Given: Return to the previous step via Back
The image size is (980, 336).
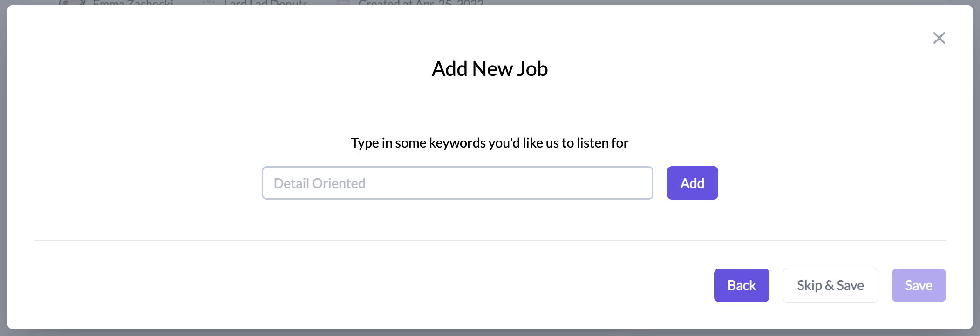Looking at the screenshot, I should [x=742, y=285].
